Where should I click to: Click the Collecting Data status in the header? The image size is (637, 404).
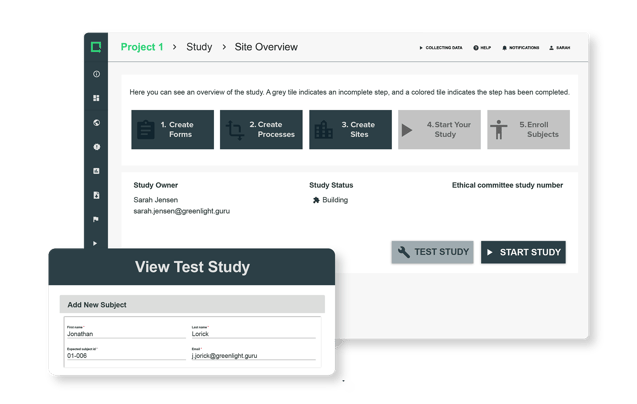click(x=439, y=47)
